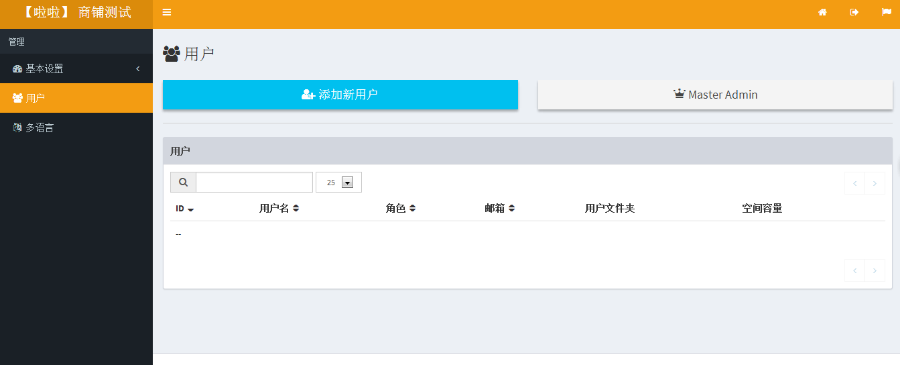Click the users icon in sidebar 用户 item
The image size is (900, 365).
point(17,98)
